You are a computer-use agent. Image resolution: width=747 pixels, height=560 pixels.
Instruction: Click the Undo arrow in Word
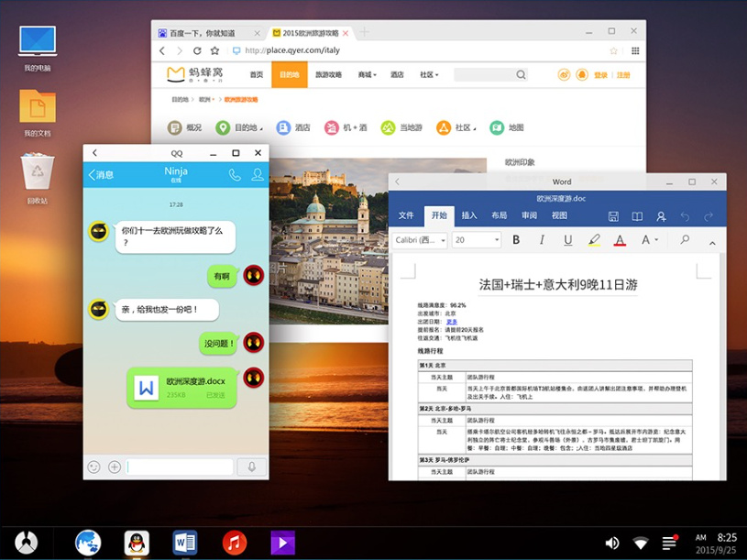[x=685, y=216]
